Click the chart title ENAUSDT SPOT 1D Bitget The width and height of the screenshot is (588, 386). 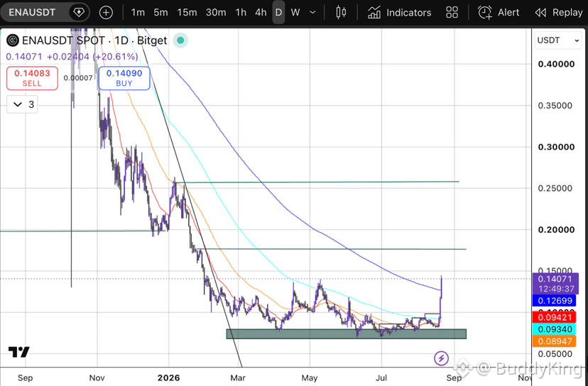(94, 40)
